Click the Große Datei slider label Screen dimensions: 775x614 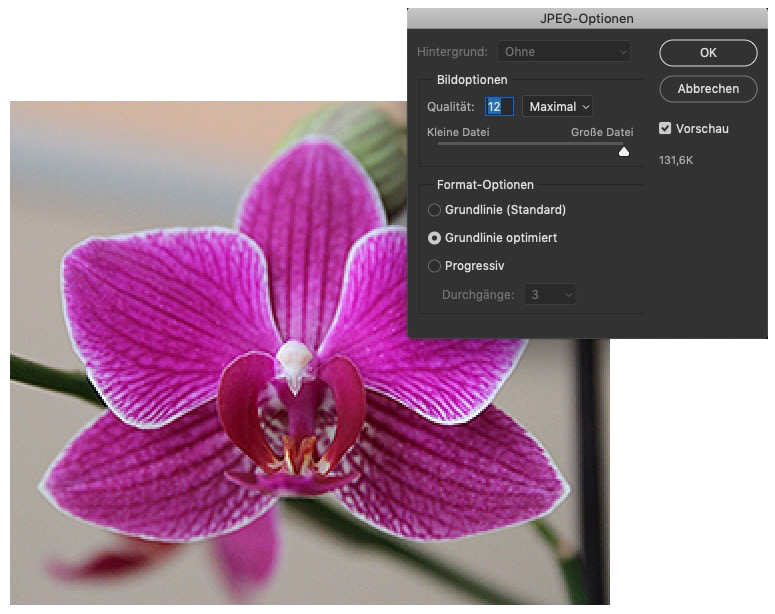pyautogui.click(x=602, y=132)
